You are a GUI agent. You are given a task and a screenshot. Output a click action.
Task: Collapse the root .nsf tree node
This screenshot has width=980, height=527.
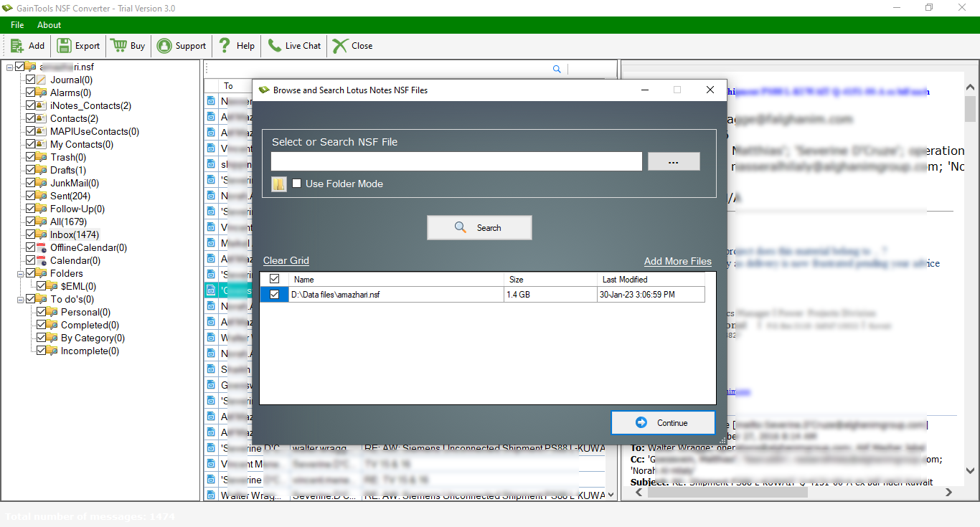tap(9, 67)
